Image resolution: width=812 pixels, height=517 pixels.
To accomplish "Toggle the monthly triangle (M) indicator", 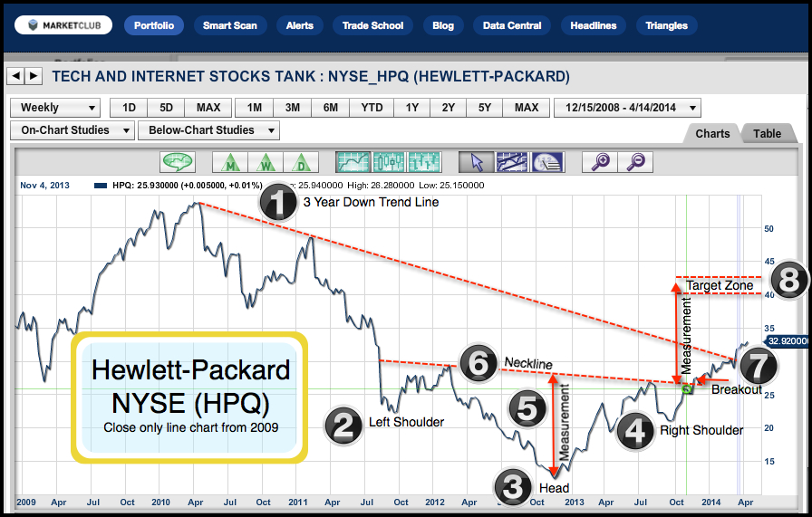I will point(230,162).
